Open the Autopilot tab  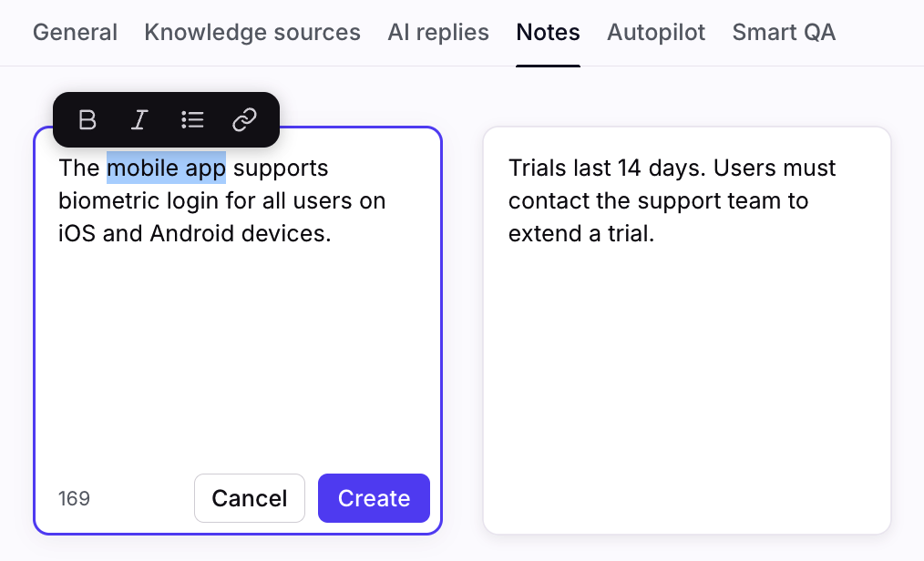click(656, 33)
